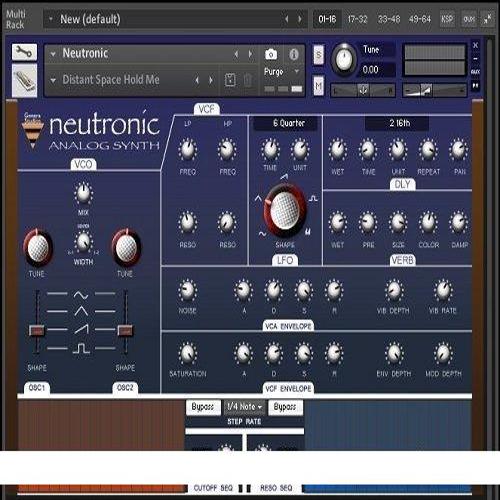Open the 1/4 Note step rate dropdown
The height and width of the screenshot is (500, 500).
(x=244, y=407)
